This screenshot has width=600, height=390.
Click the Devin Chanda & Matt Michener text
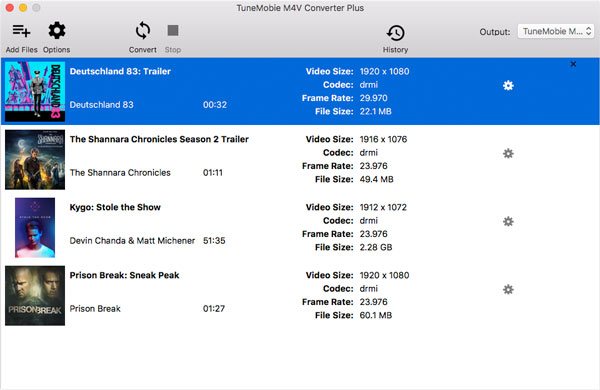132,241
